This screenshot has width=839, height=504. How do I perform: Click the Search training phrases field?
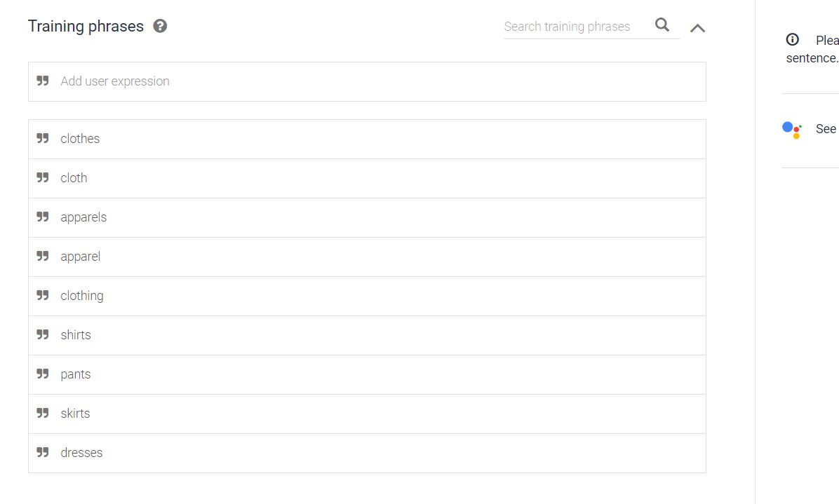(x=577, y=27)
